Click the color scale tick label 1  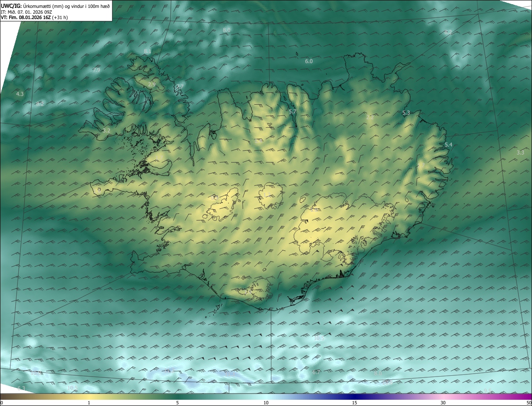point(89,403)
